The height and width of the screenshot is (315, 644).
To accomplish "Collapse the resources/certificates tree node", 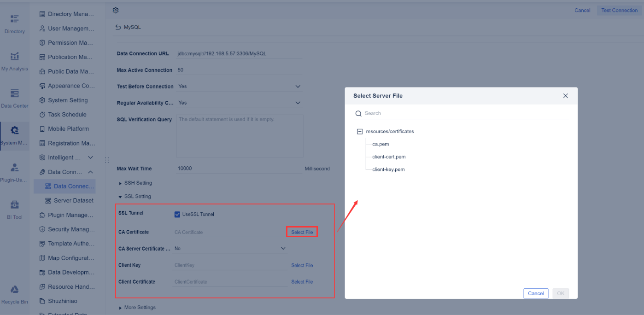I will [360, 131].
